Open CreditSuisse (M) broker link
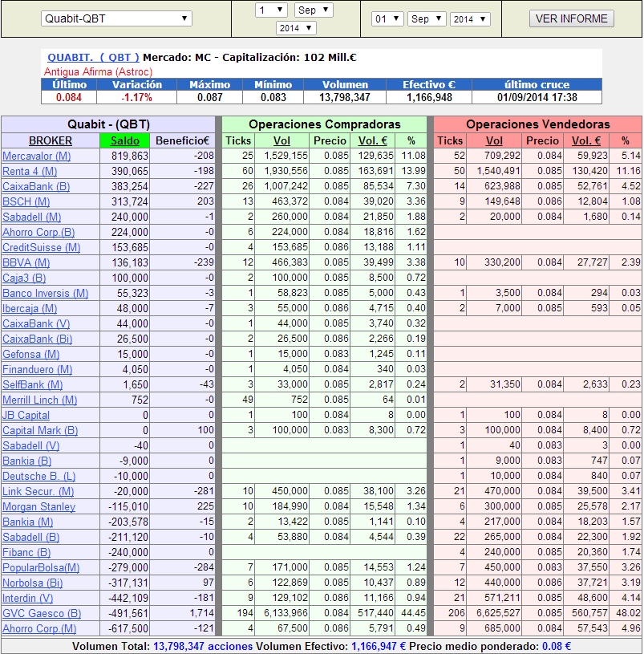 click(41, 247)
